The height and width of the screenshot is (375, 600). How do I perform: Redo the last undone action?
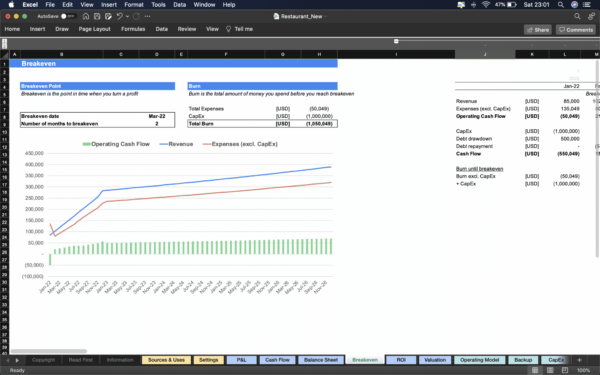pyautogui.click(x=136, y=16)
